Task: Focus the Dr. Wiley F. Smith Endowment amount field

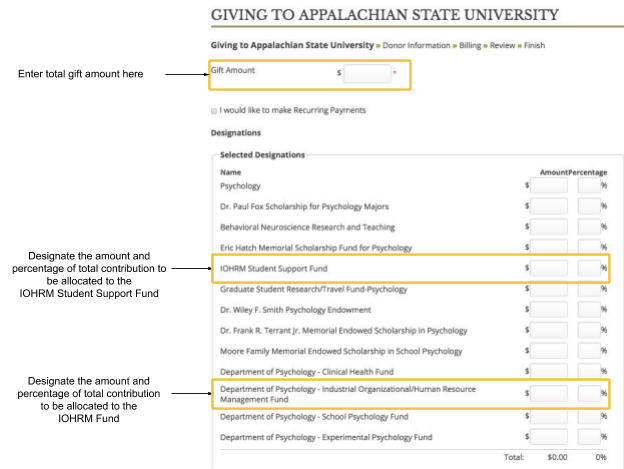Action: coord(549,310)
